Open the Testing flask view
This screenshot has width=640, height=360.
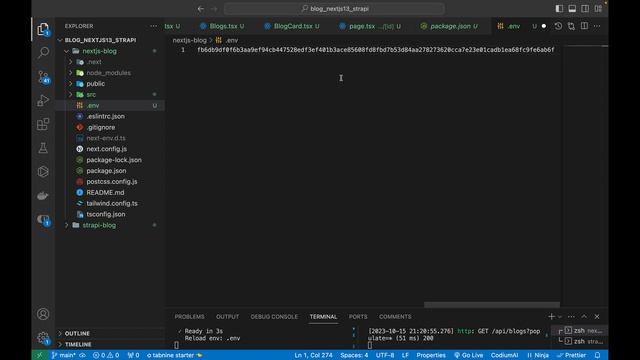click(43, 148)
